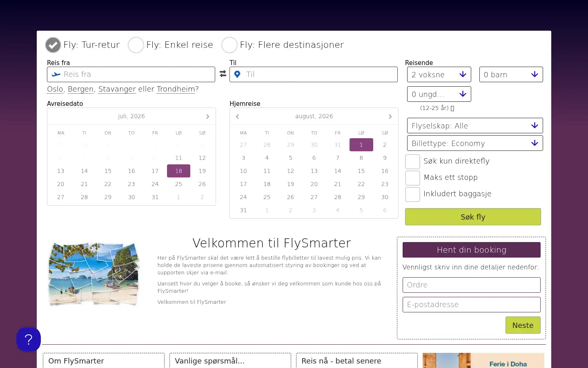
Task: Choose Trondheim as departure suggestion
Action: click(x=176, y=89)
